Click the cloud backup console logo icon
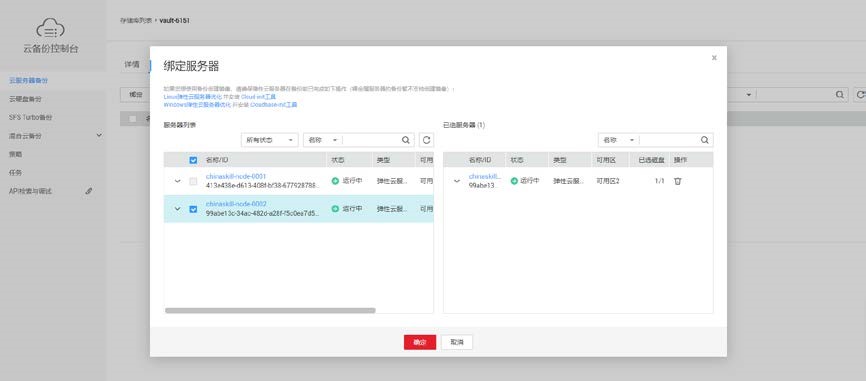 pos(51,28)
